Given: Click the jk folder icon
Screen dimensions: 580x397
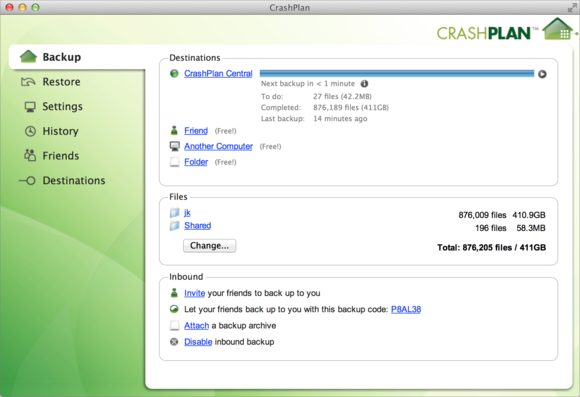Looking at the screenshot, I should pyautogui.click(x=175, y=212).
